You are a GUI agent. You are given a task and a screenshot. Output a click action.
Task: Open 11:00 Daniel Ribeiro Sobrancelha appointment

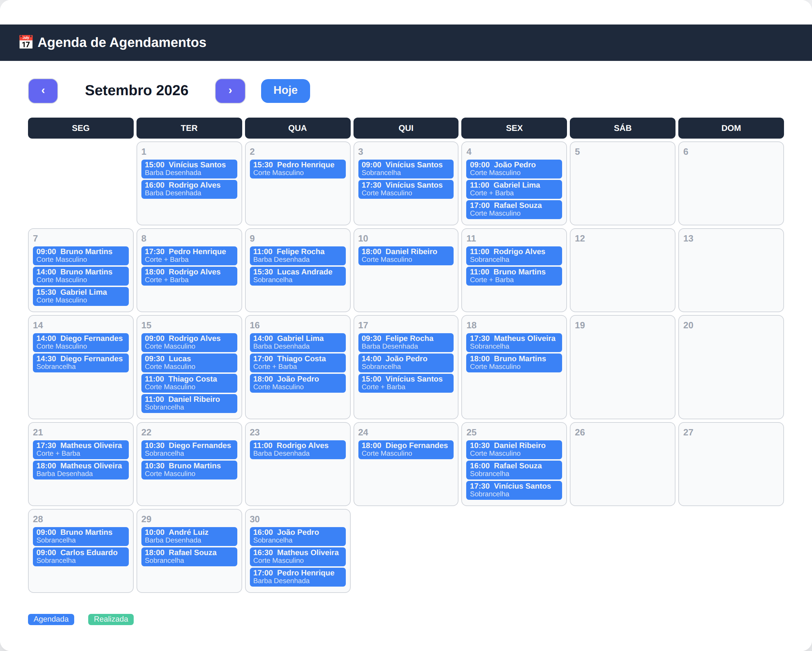pos(189,404)
